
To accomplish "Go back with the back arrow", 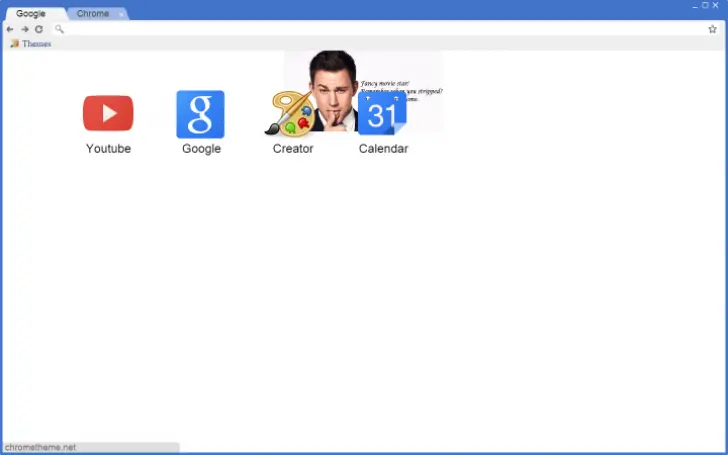I will [x=10, y=29].
